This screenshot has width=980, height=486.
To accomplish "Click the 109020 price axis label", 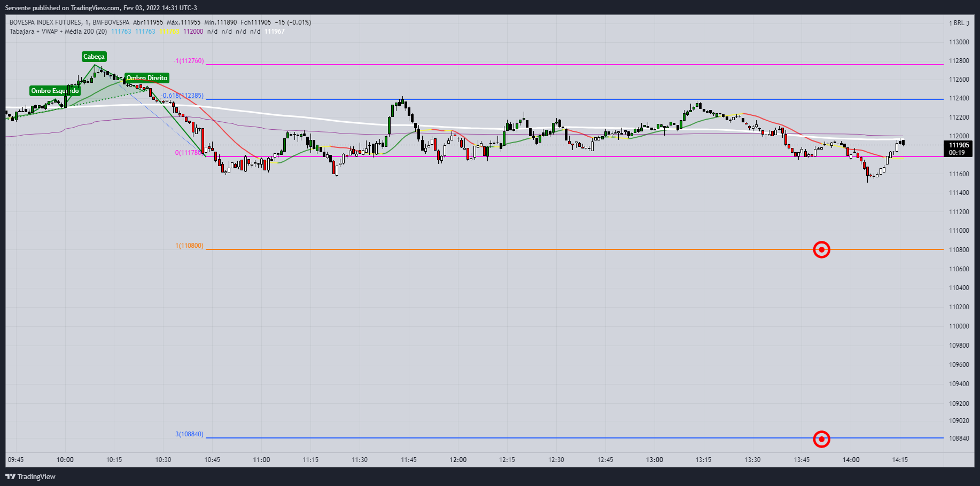I will click(959, 421).
